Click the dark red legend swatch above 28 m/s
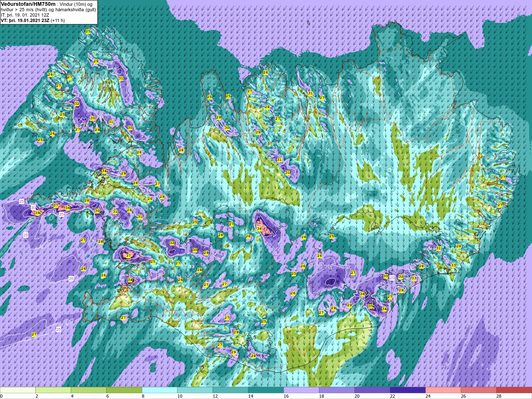 514,390
